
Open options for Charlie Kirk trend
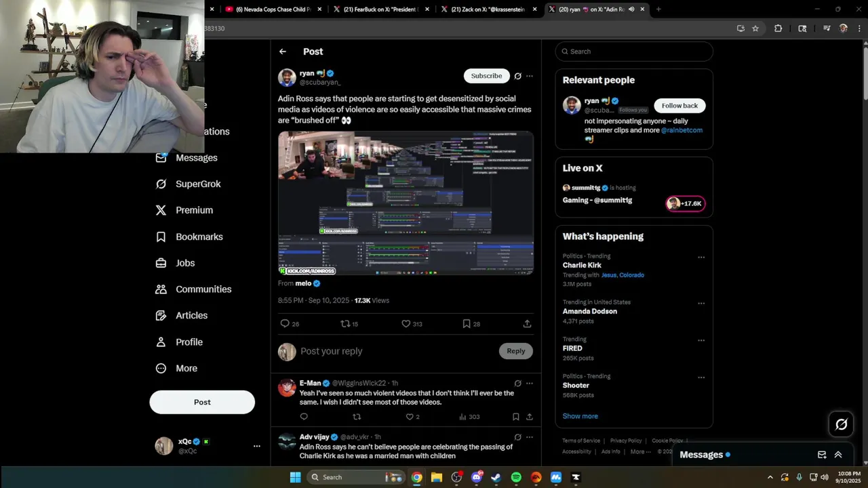701,258
